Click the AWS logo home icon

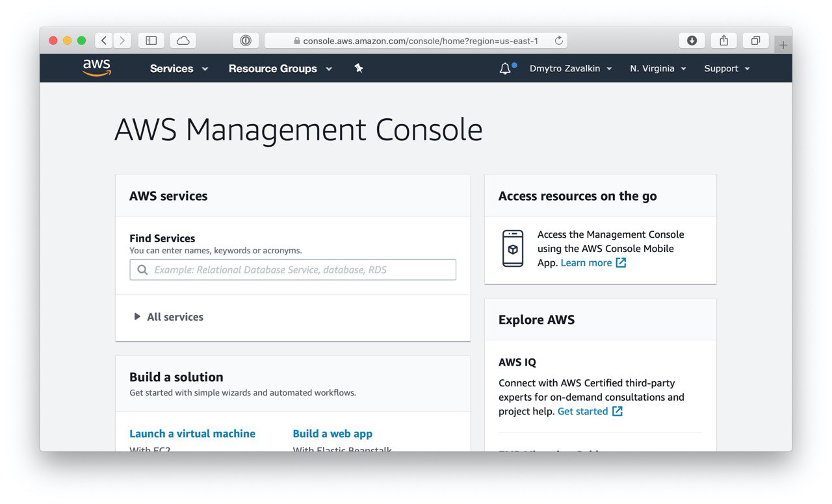(x=97, y=68)
